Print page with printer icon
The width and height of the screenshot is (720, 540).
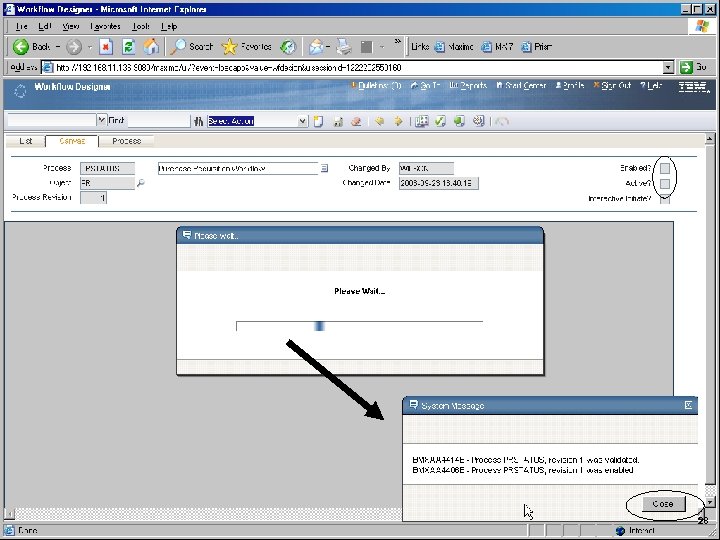(343, 46)
